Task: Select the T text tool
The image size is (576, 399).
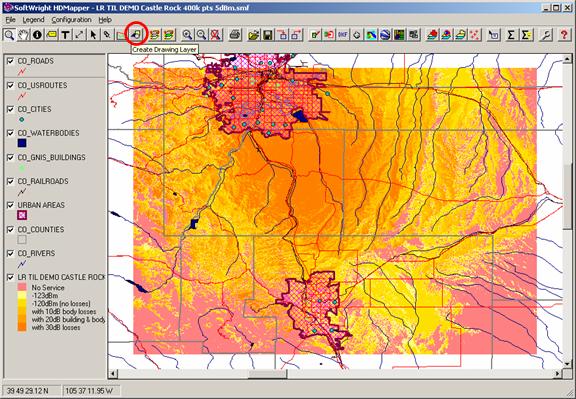Action: pyautogui.click(x=65, y=35)
